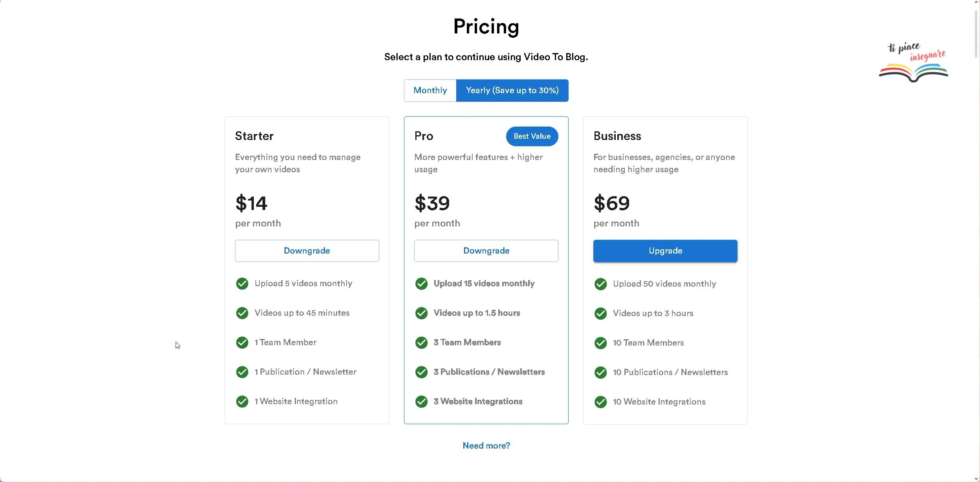Screen dimensions: 980x482
Task: Upgrade to the Business plan
Action: pos(665,251)
